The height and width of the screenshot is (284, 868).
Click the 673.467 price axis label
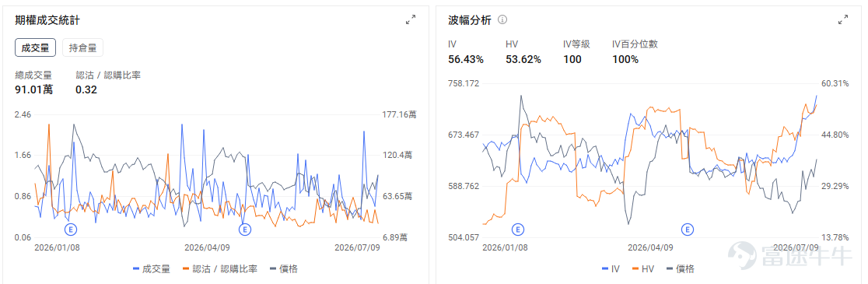coord(464,135)
